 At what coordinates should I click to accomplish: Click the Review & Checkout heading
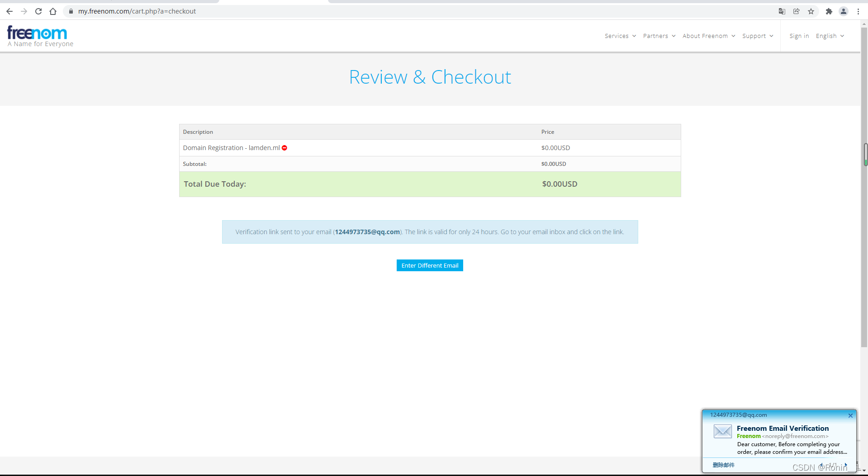pos(430,77)
